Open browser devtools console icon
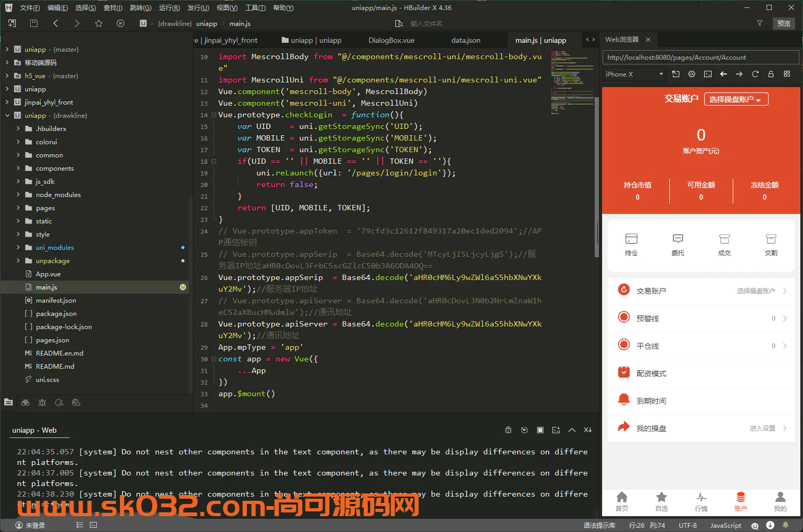 [708, 74]
